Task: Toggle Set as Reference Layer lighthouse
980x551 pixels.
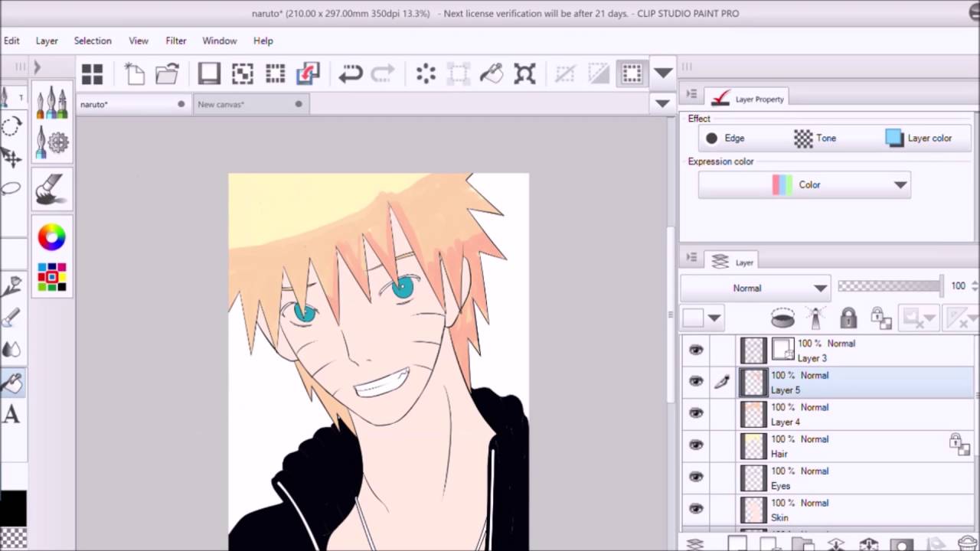Action: (x=815, y=317)
